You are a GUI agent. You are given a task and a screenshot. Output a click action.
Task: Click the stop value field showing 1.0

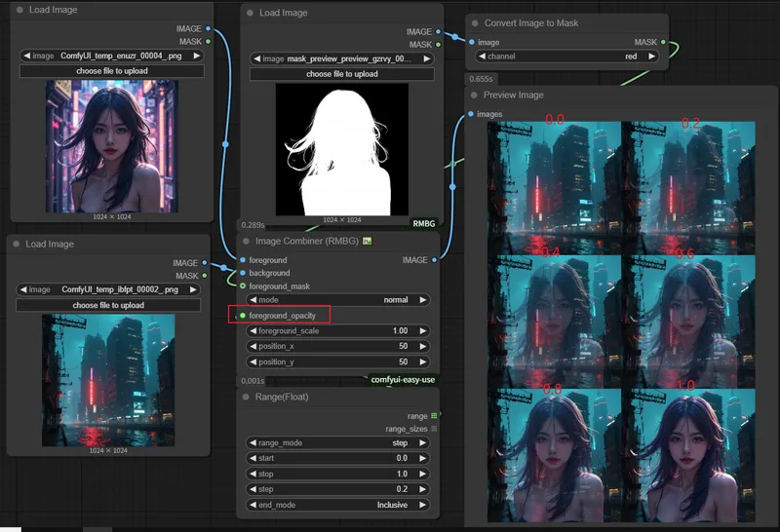[x=337, y=474]
